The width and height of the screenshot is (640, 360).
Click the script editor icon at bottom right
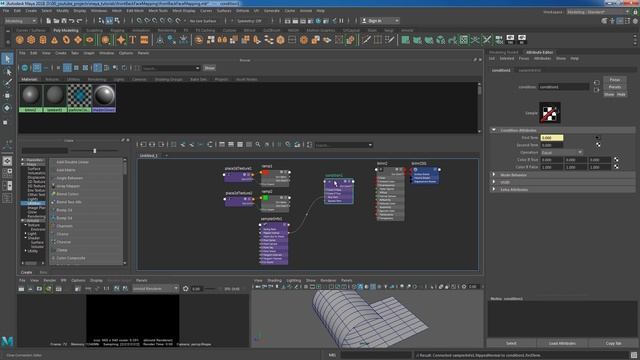click(x=634, y=355)
